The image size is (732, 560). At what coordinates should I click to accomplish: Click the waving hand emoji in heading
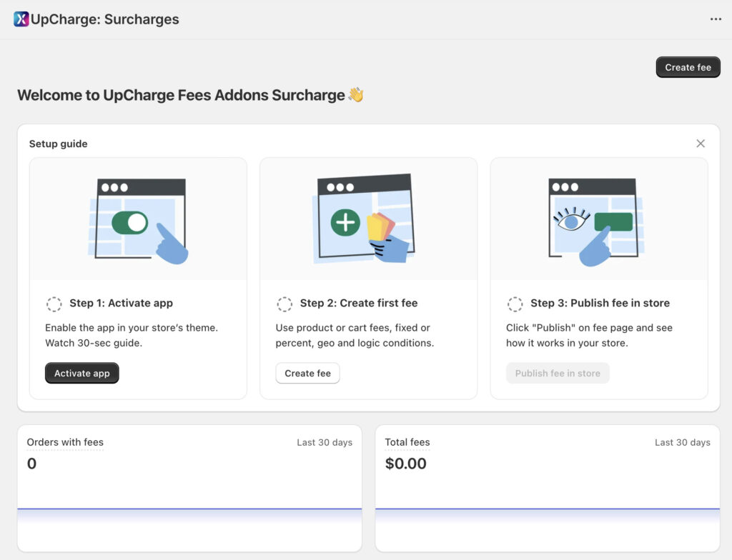pyautogui.click(x=356, y=95)
